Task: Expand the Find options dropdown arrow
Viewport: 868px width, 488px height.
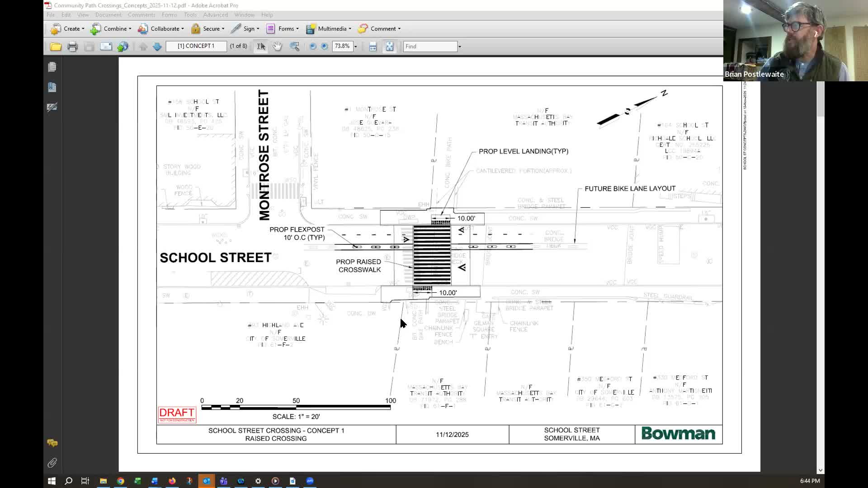Action: [459, 46]
